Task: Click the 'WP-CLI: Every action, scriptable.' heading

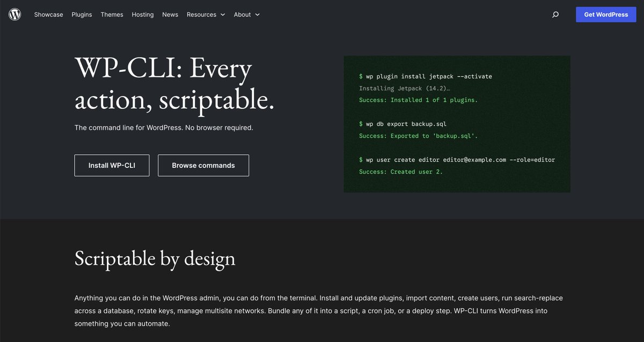Action: coord(174,84)
